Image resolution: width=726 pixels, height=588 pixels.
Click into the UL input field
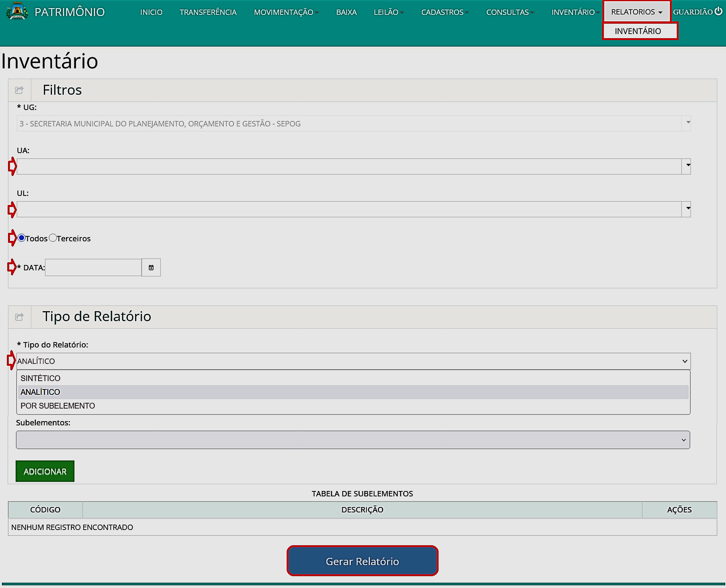click(349, 209)
